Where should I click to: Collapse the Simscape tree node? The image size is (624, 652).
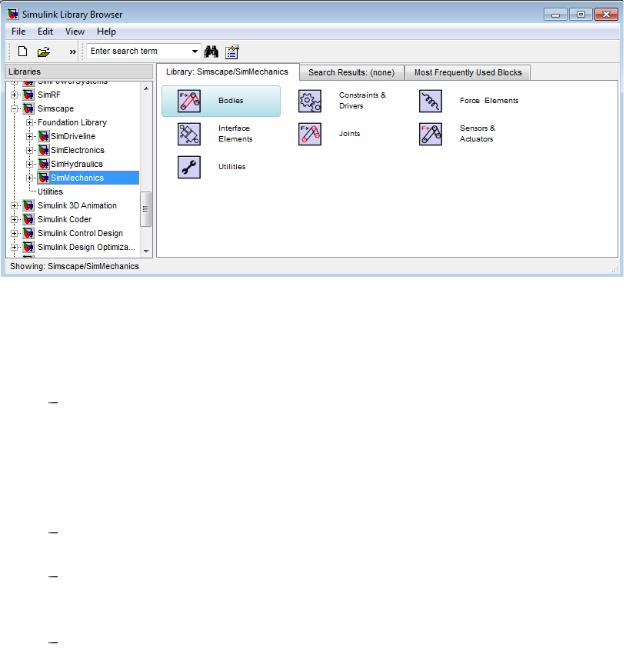tap(15, 109)
